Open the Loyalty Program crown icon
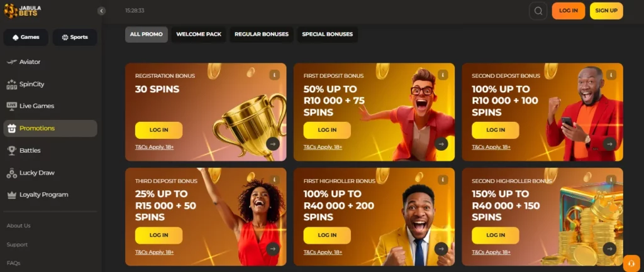 coord(11,195)
